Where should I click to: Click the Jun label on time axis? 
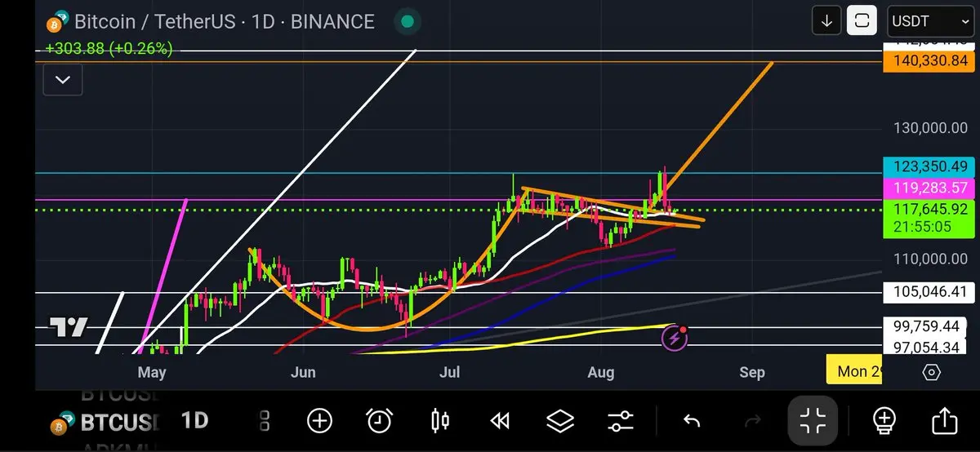coord(303,373)
